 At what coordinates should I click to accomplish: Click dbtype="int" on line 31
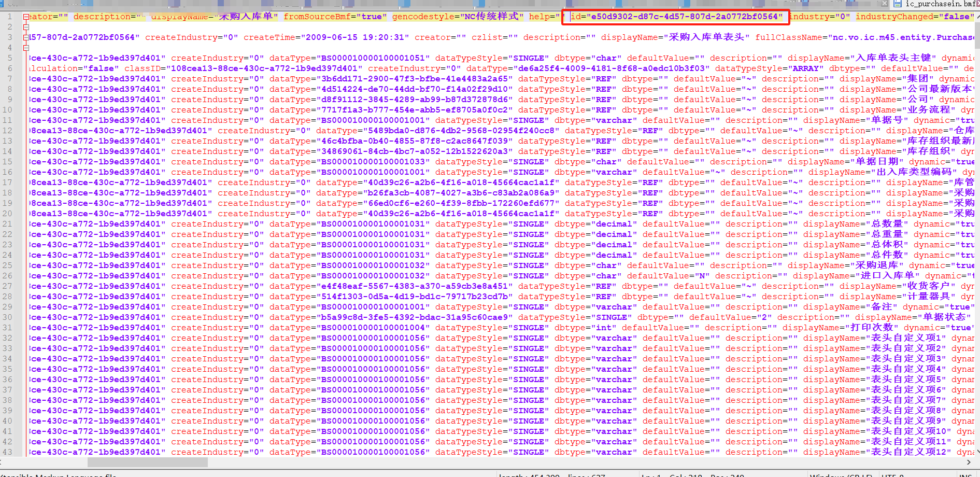pos(586,328)
